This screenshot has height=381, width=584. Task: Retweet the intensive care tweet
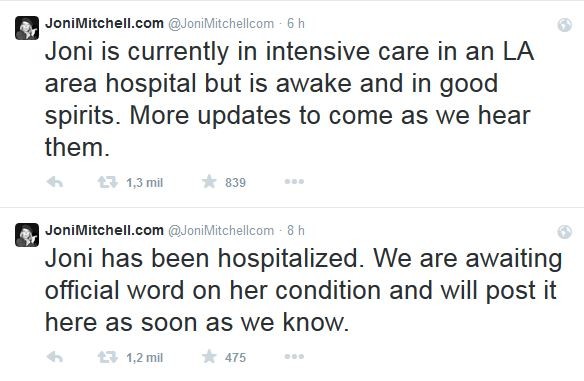108,182
